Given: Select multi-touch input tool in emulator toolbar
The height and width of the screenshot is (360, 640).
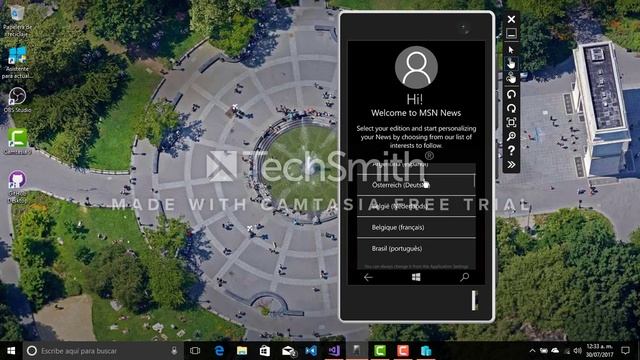Looking at the screenshot, I should point(511,78).
